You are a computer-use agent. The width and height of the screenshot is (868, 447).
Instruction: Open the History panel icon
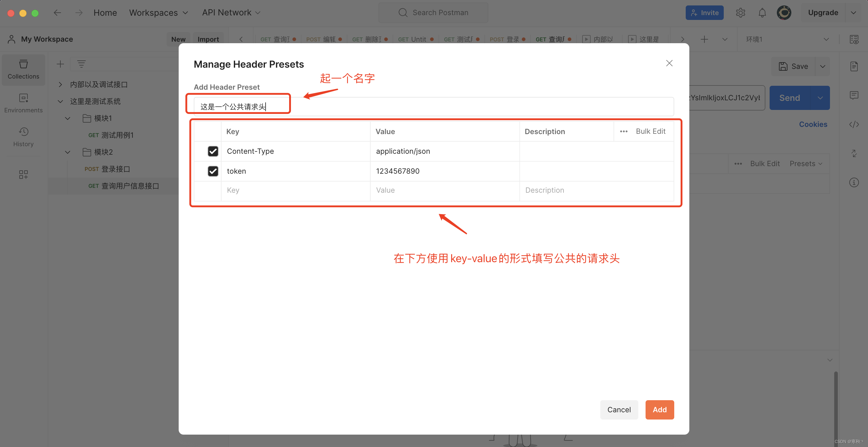tap(23, 137)
